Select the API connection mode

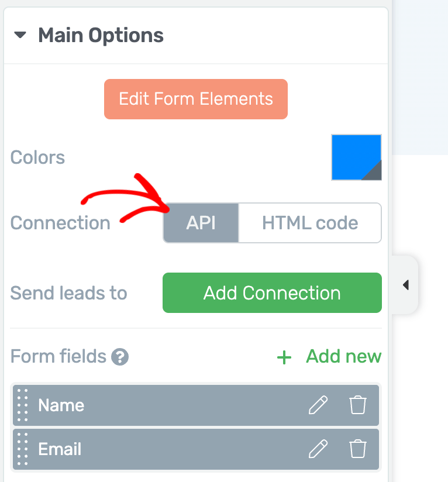pos(201,223)
